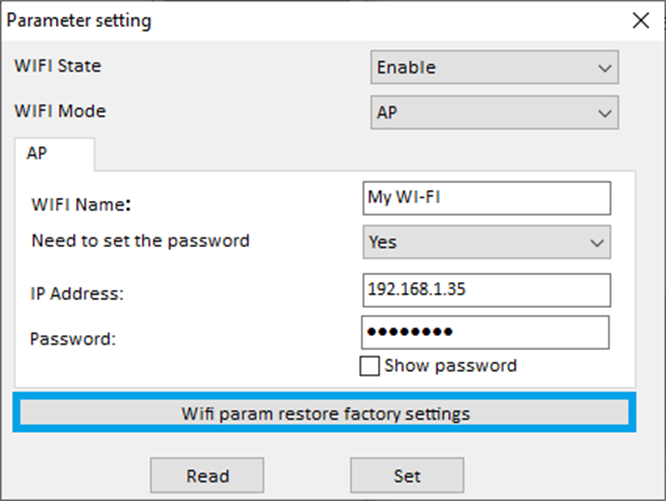
Task: Close the Parameter setting dialog
Action: tap(641, 19)
